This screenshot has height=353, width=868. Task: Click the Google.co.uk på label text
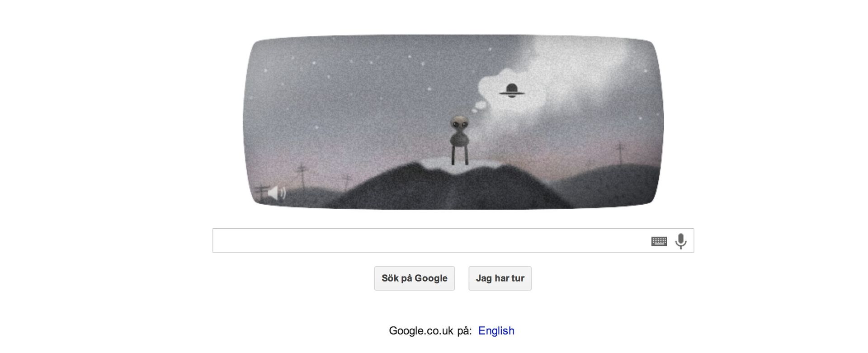click(430, 331)
